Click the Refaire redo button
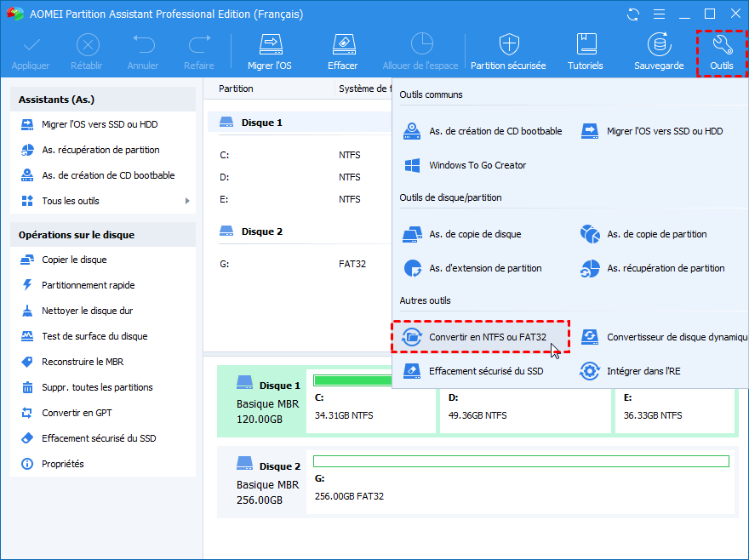Viewport: 749px width, 560px height. tap(199, 53)
